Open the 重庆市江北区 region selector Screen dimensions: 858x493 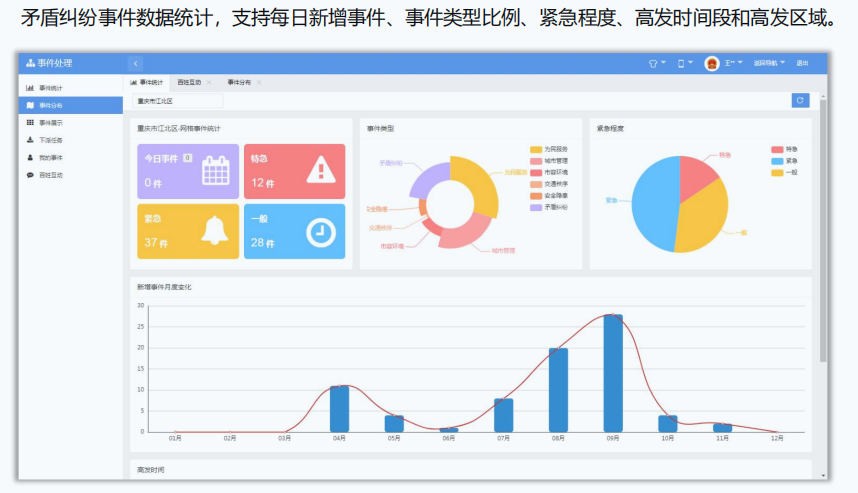tap(177, 101)
